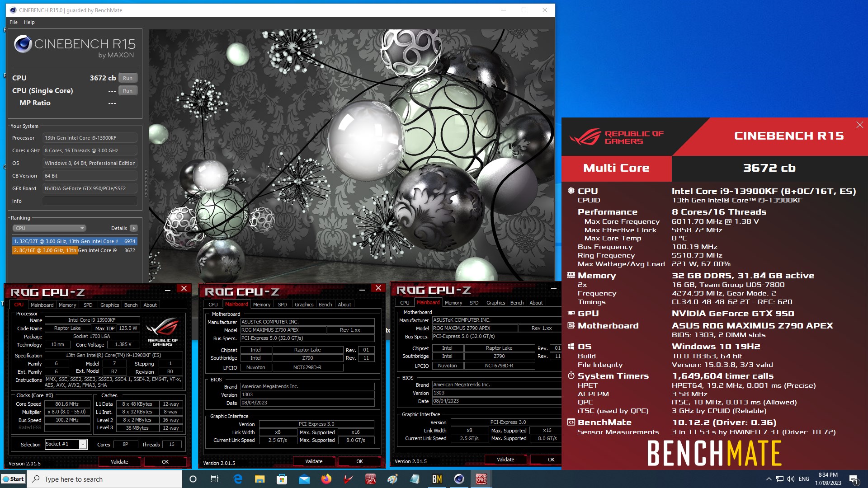This screenshot has height=488, width=868.
Task: Click the Cinebench panel splitter grip handle
Action: [x=146, y=183]
